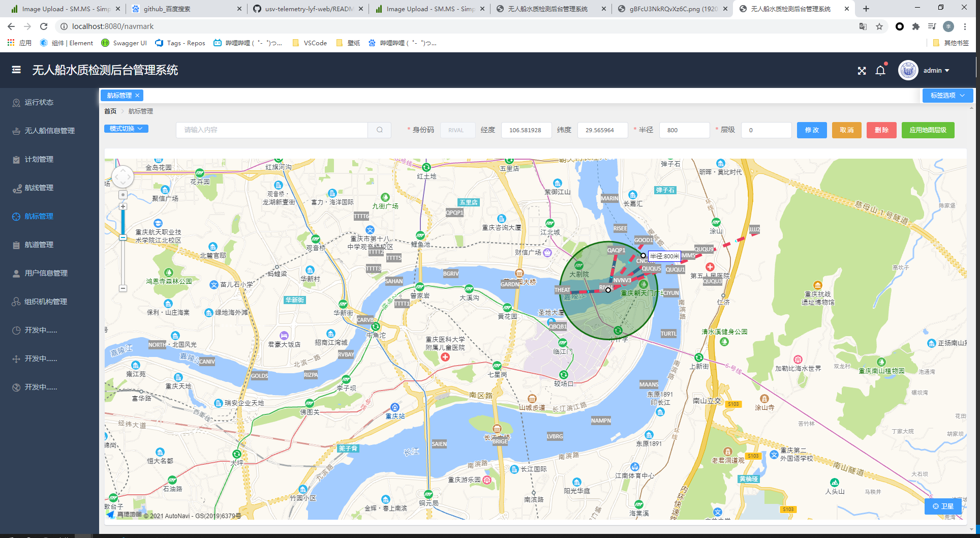
Task: Select the GOLDS navmark label
Action: coord(259,376)
